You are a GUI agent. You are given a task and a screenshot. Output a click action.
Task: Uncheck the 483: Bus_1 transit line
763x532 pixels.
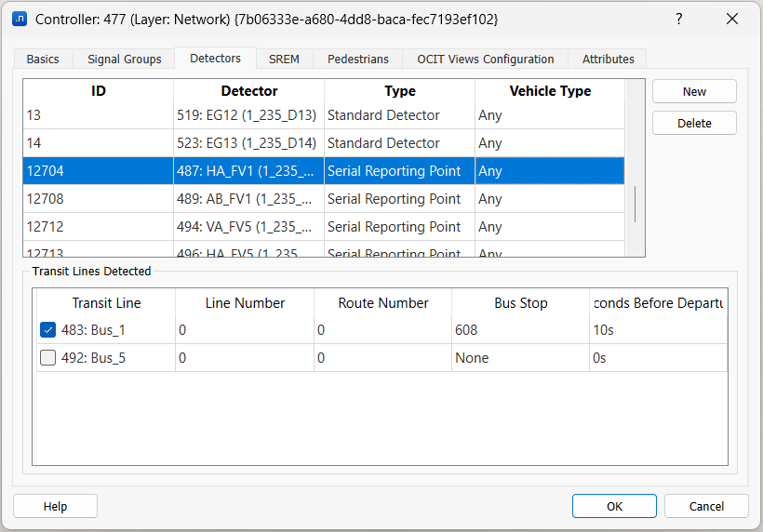pos(48,330)
